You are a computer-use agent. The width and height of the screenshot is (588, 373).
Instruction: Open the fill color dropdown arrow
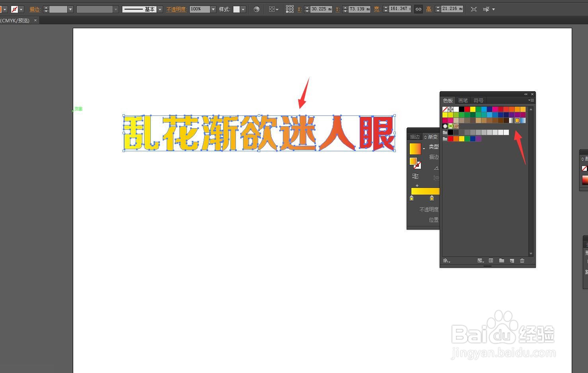pyautogui.click(x=5, y=9)
